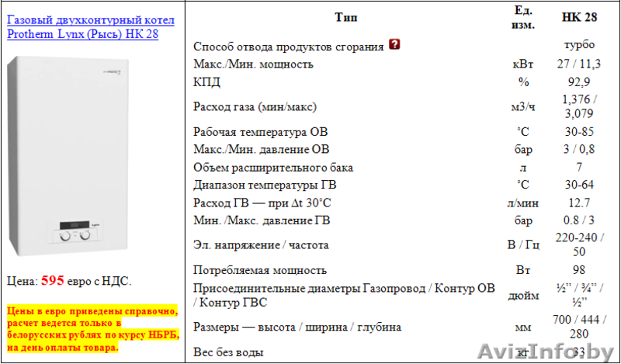Screen dimensions: 621x364
Task: Click the 'Ед. изм.' column header
Action: pyautogui.click(x=522, y=18)
